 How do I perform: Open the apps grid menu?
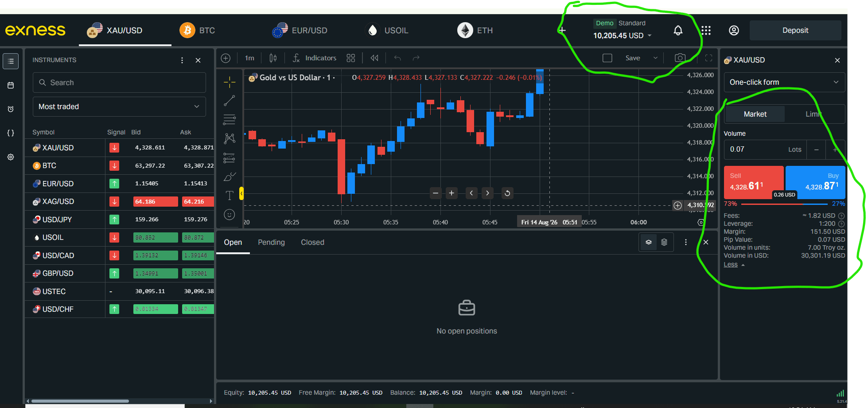tap(706, 31)
